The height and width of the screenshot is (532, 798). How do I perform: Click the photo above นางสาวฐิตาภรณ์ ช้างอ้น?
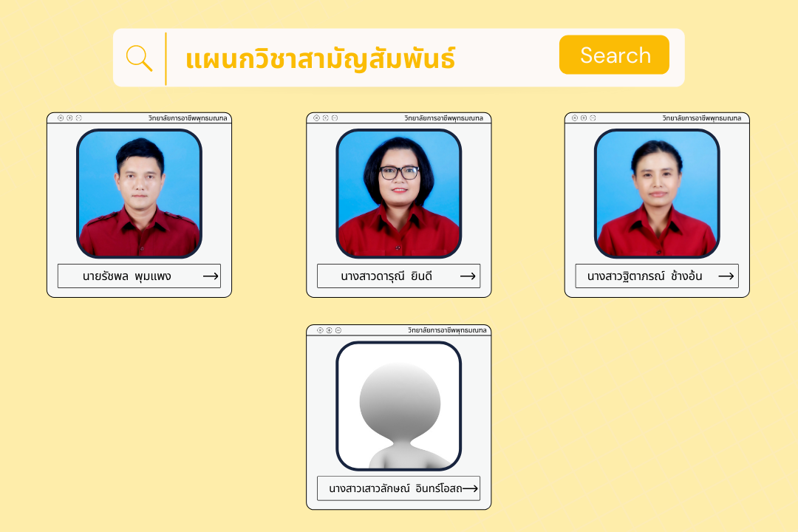coord(657,194)
